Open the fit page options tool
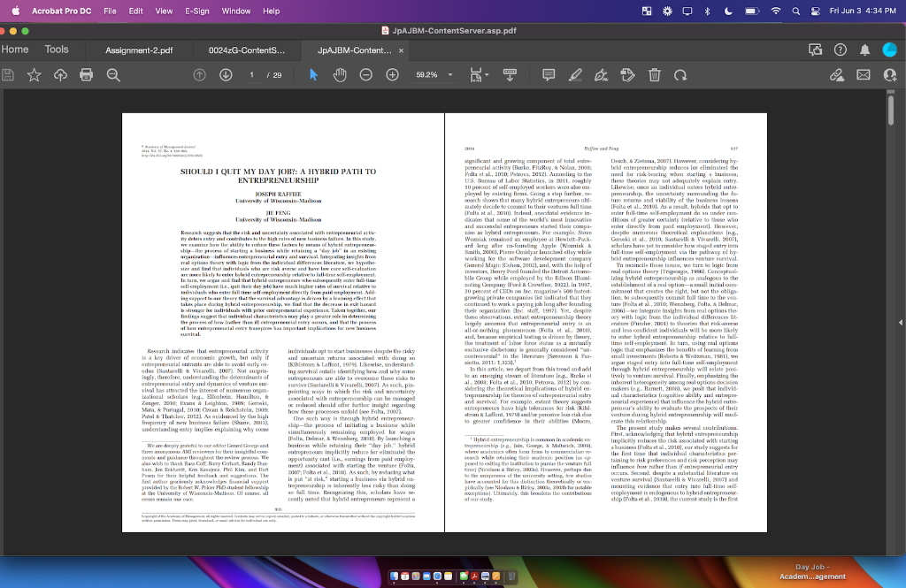Image resolution: width=906 pixels, height=588 pixels. pyautogui.click(x=476, y=75)
